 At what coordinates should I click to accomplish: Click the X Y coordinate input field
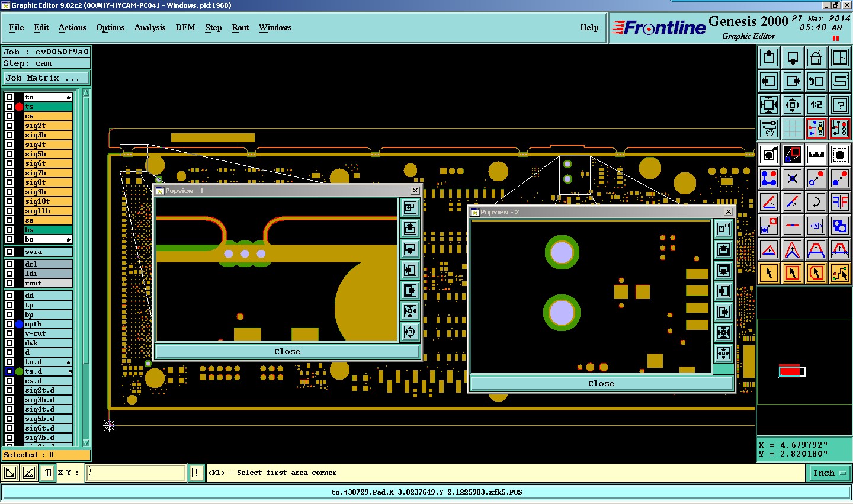point(136,473)
